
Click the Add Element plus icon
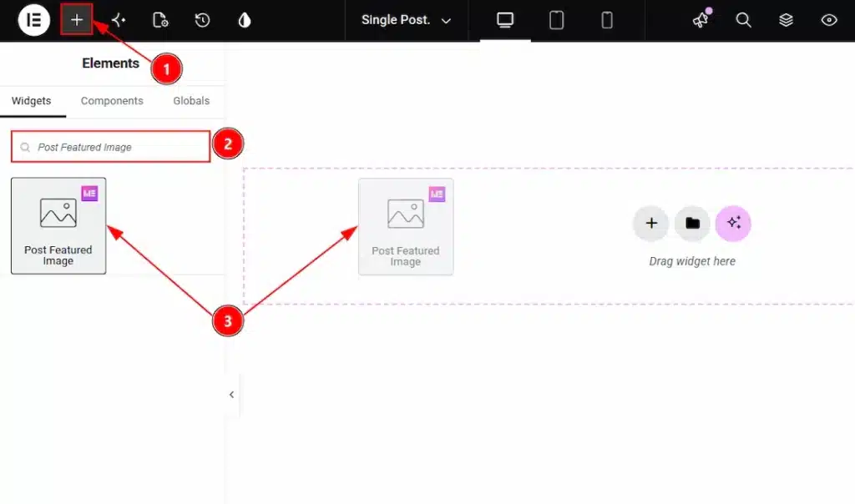[x=76, y=20]
